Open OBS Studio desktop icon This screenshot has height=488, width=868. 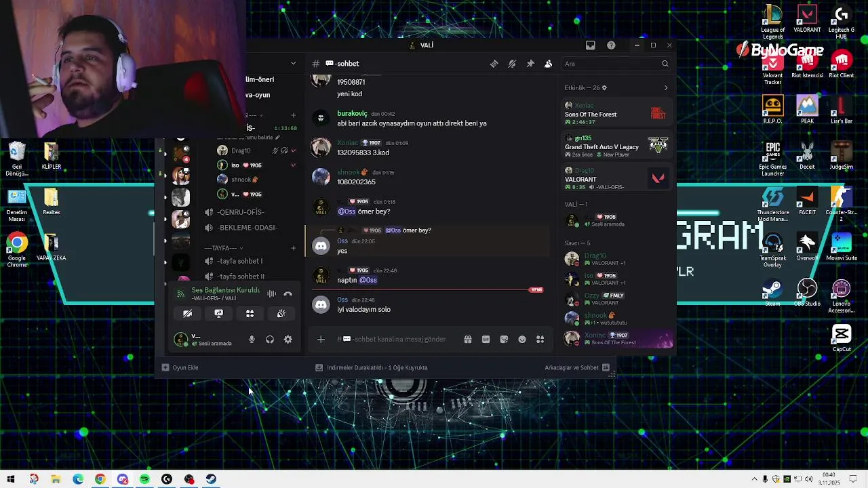[x=807, y=293]
